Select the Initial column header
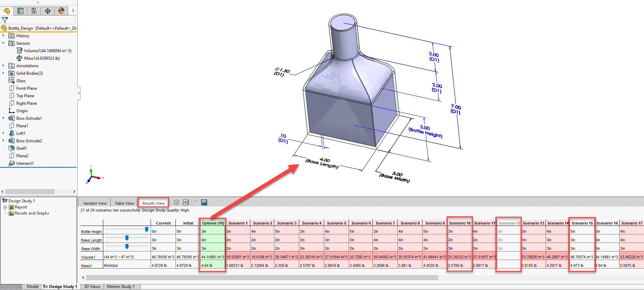This screenshot has width=644, height=290. [188, 223]
